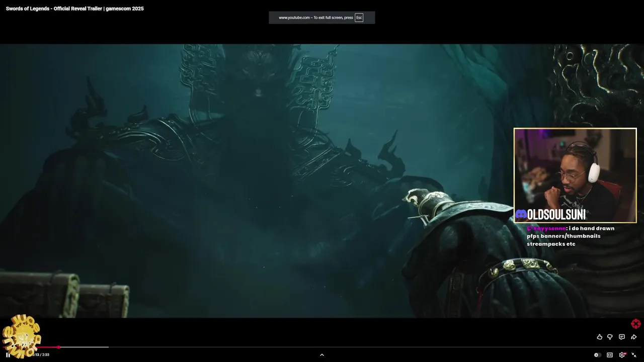
Task: Dislike the video with thumbs down
Action: (x=610, y=337)
